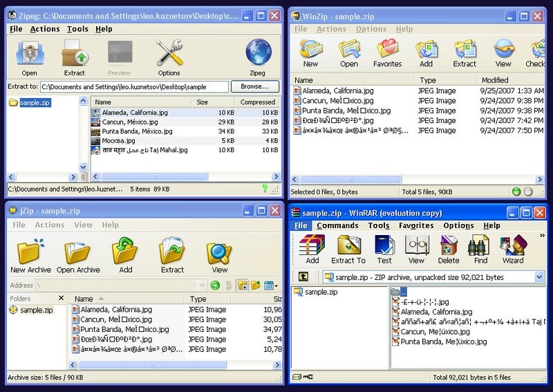Image resolution: width=553 pixels, height=392 pixels.
Task: Select Alameda, California.jpg in WinRAR
Action: (436, 312)
